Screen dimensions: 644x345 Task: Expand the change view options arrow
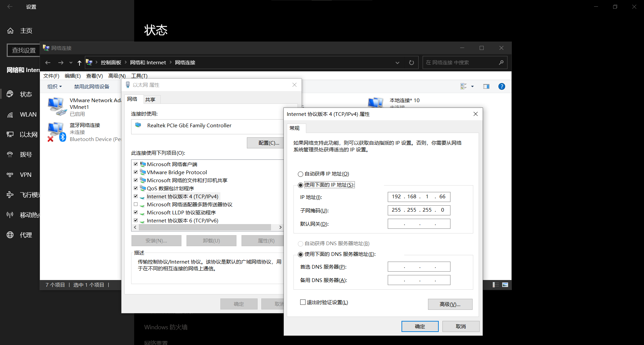tap(472, 86)
